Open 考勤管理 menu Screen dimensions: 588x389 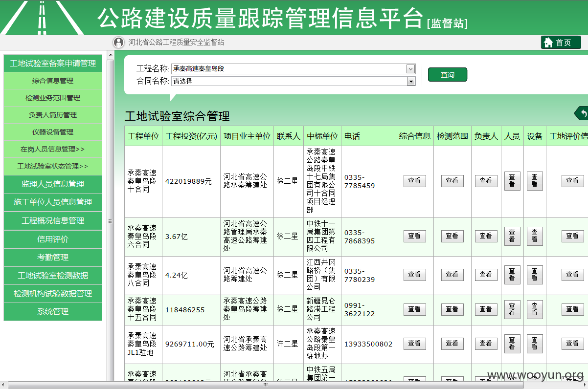[x=53, y=257]
